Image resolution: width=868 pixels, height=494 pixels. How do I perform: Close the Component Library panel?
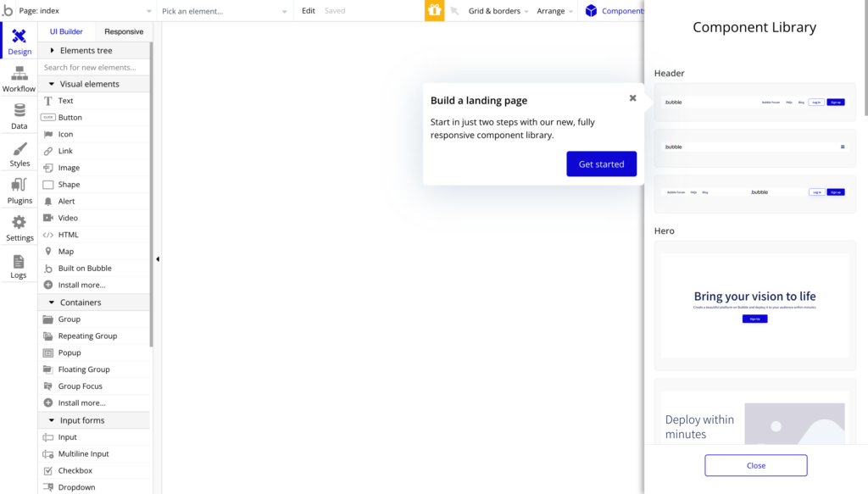tap(755, 465)
